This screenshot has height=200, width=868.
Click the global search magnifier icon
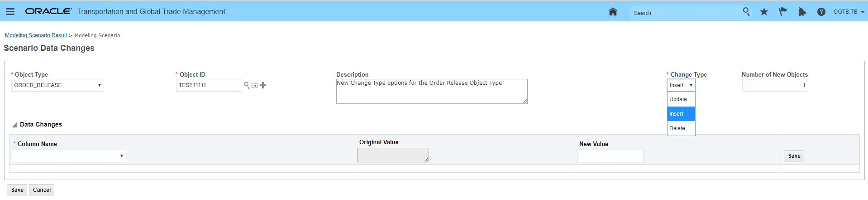click(746, 12)
